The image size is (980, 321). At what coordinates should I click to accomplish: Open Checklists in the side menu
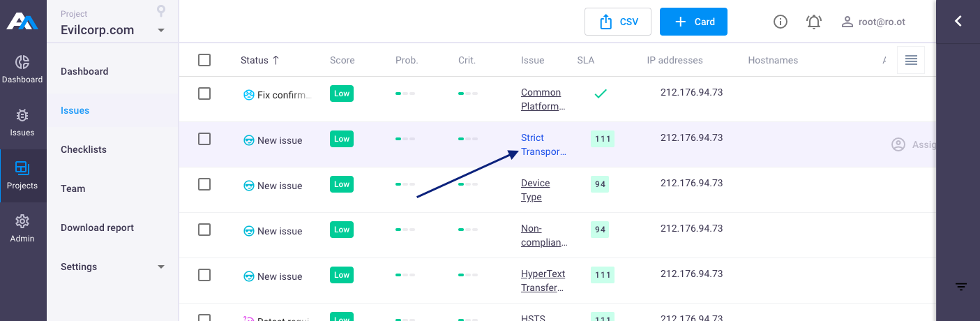[84, 149]
